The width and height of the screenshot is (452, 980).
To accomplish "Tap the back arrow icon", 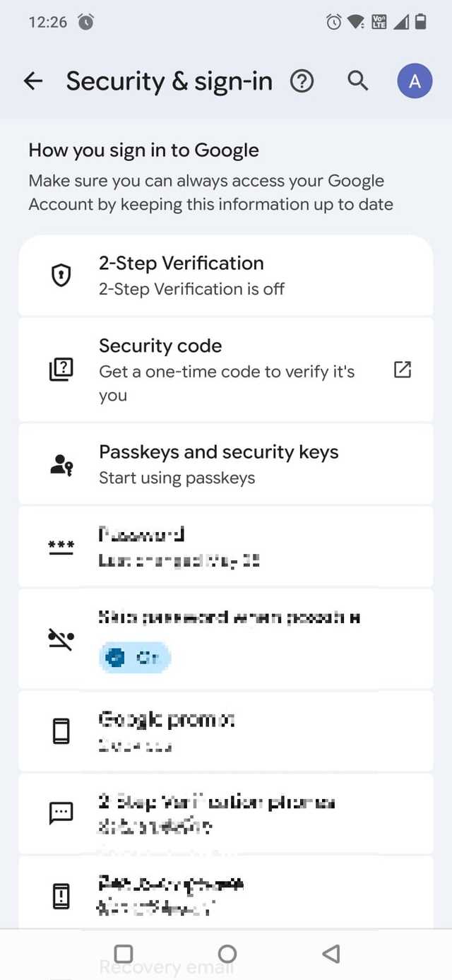I will click(33, 82).
